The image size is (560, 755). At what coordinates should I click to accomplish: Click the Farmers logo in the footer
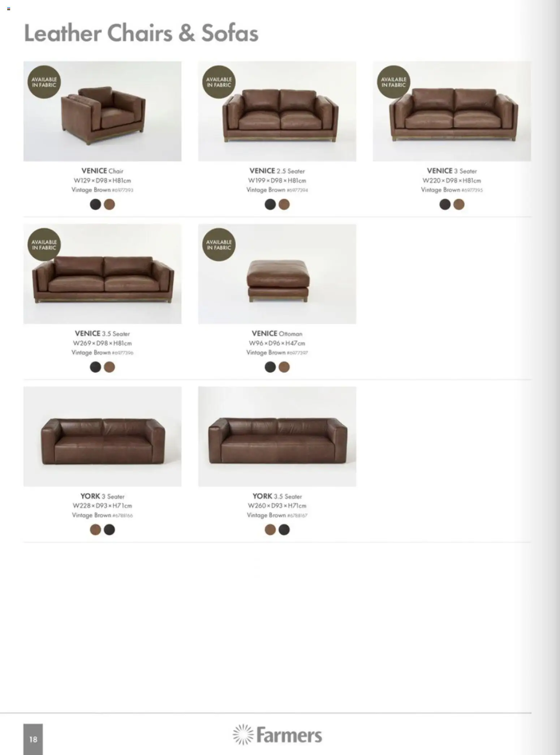pyautogui.click(x=277, y=735)
